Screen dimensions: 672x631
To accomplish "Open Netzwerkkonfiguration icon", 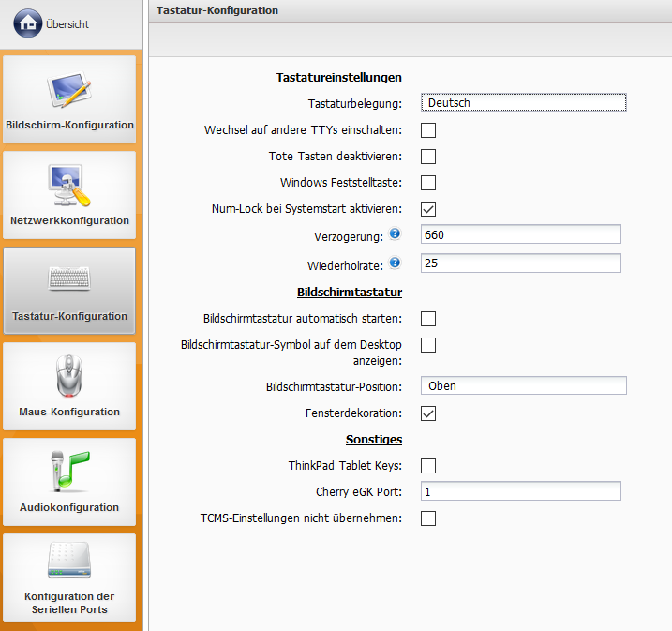I will coord(69,186).
